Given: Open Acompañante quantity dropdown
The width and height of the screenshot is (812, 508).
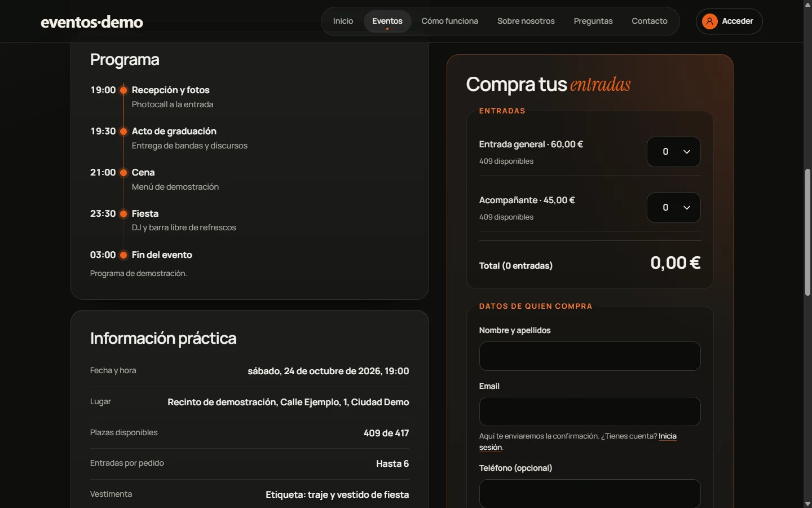Looking at the screenshot, I should coord(673,208).
